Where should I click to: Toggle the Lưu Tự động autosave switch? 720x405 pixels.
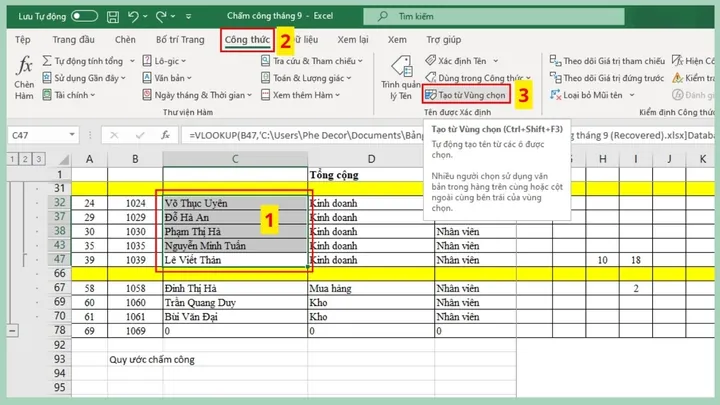click(84, 16)
